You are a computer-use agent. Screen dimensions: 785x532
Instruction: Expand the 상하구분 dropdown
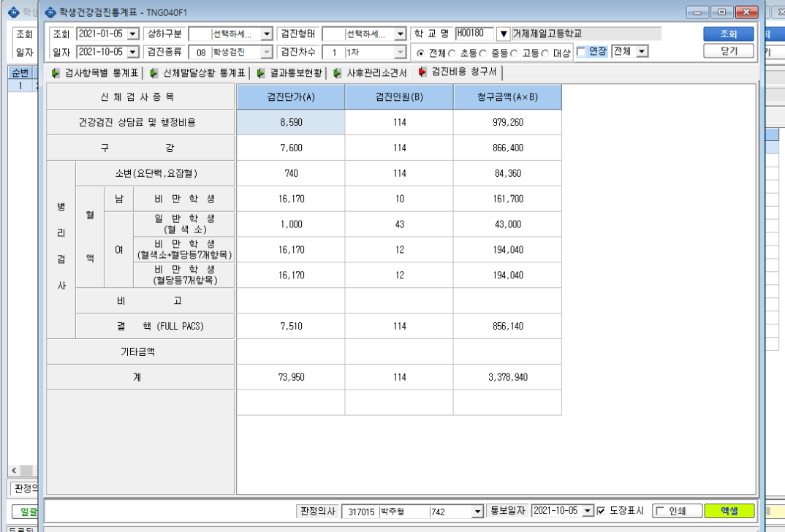coord(267,34)
